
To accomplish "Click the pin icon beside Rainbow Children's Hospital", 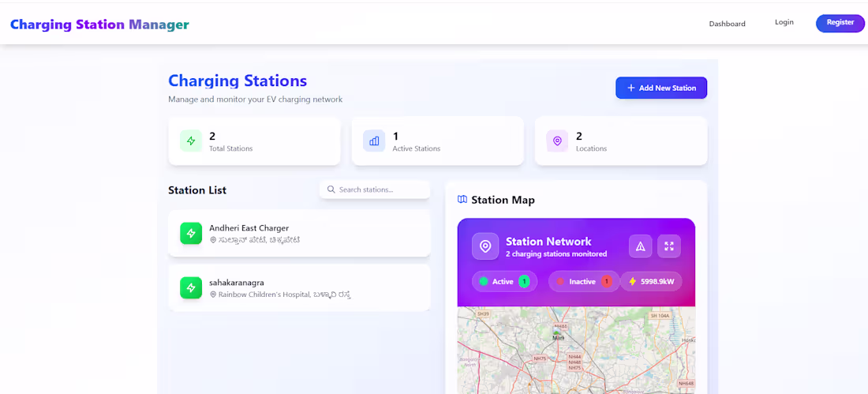I will pos(213,295).
